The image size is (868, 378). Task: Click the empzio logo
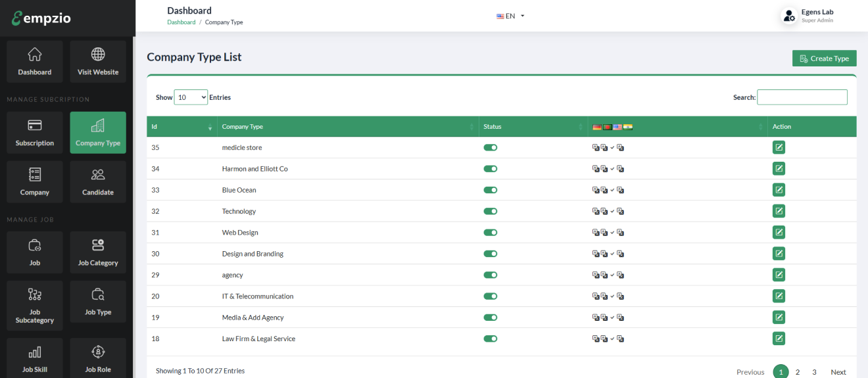41,18
